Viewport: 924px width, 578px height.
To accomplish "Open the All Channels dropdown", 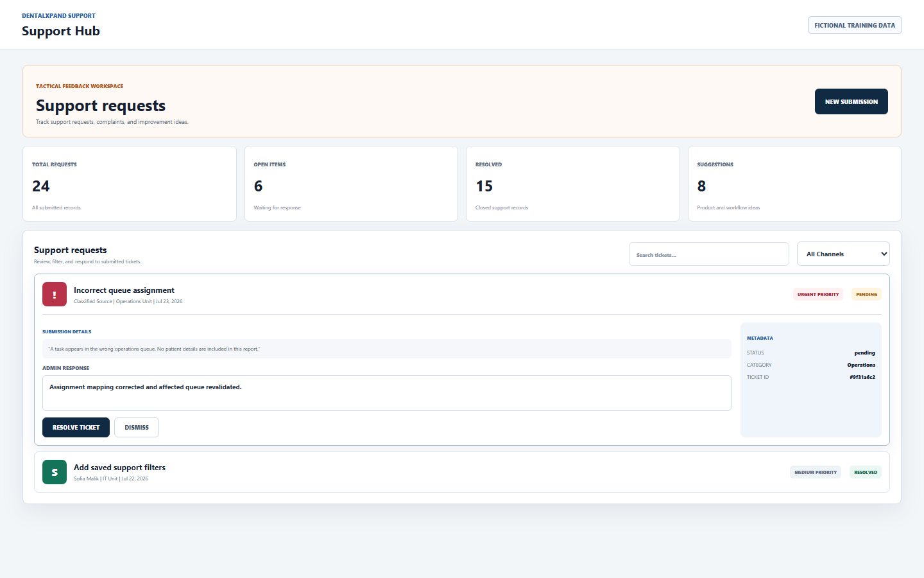I will tap(843, 254).
